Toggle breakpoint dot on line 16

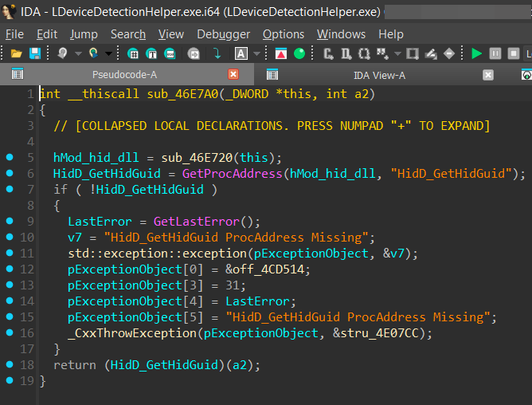10,332
